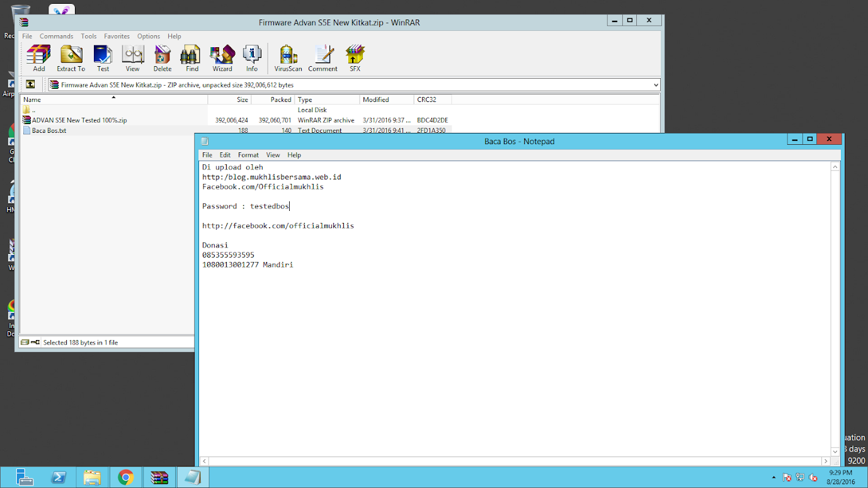
Task: Select the parent folder '..' row
Action: click(x=236, y=110)
